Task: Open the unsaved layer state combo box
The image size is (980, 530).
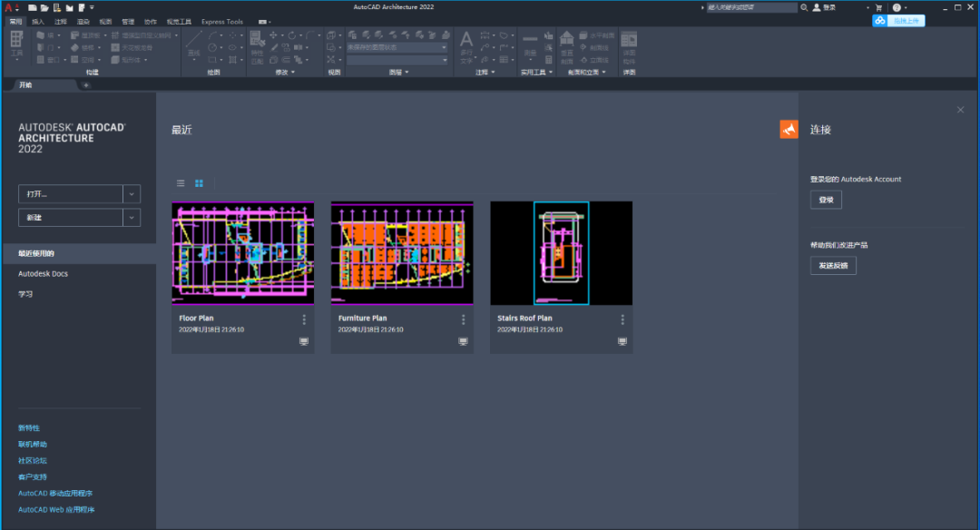Action: [397, 47]
